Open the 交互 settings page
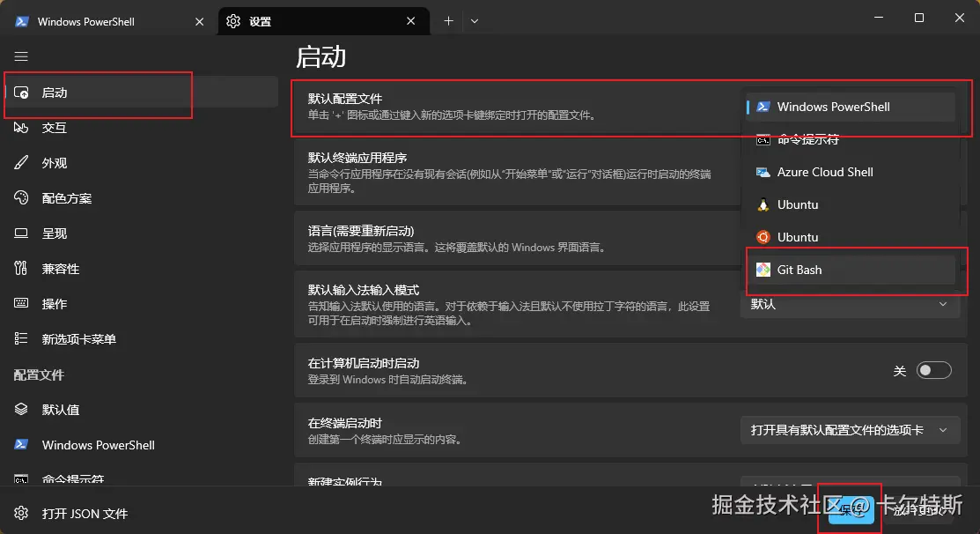The height and width of the screenshot is (534, 980). click(141, 128)
